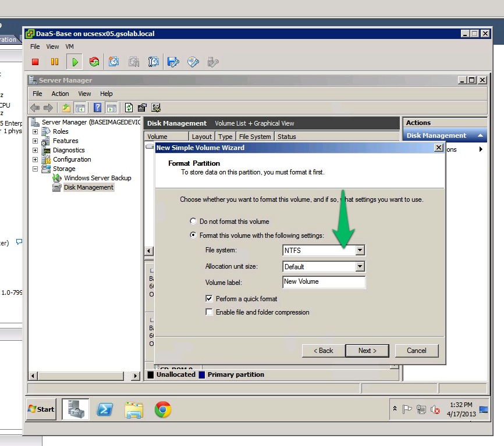Click the Reset VM icon

[94, 62]
